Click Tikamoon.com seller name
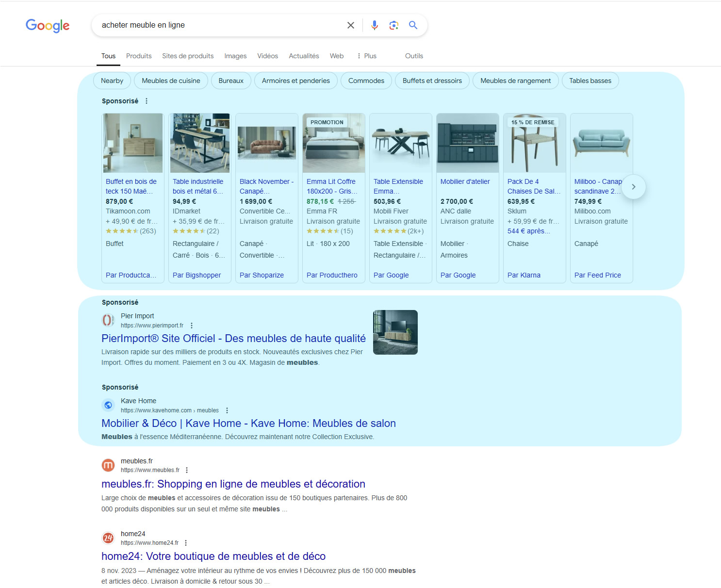Screen dimensions: 721x588 (128, 211)
